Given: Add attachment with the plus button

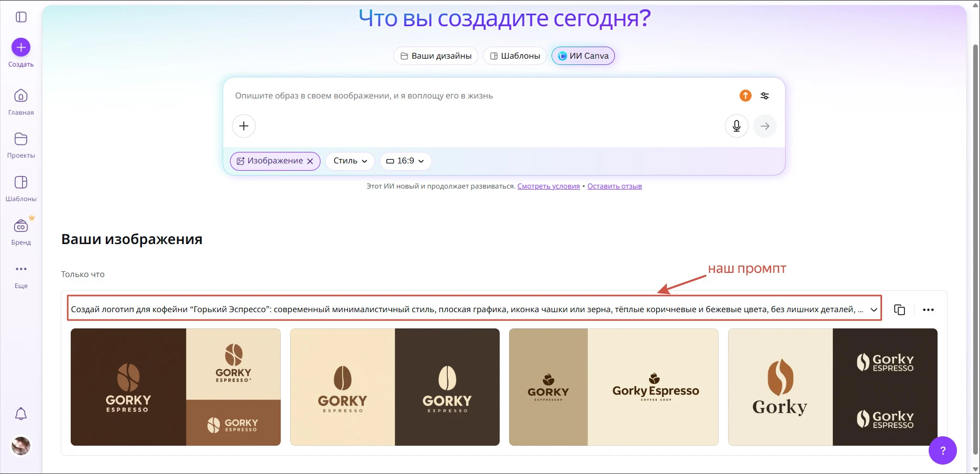Looking at the screenshot, I should (x=244, y=126).
